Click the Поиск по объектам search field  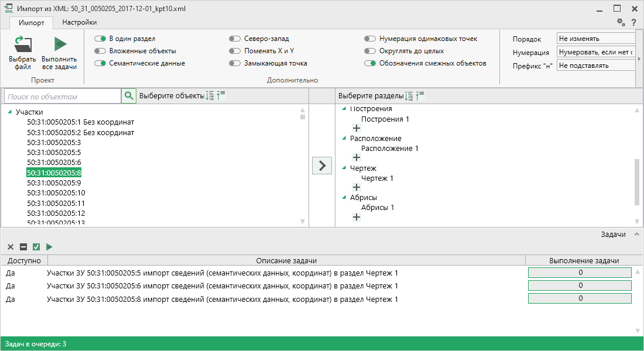(62, 97)
